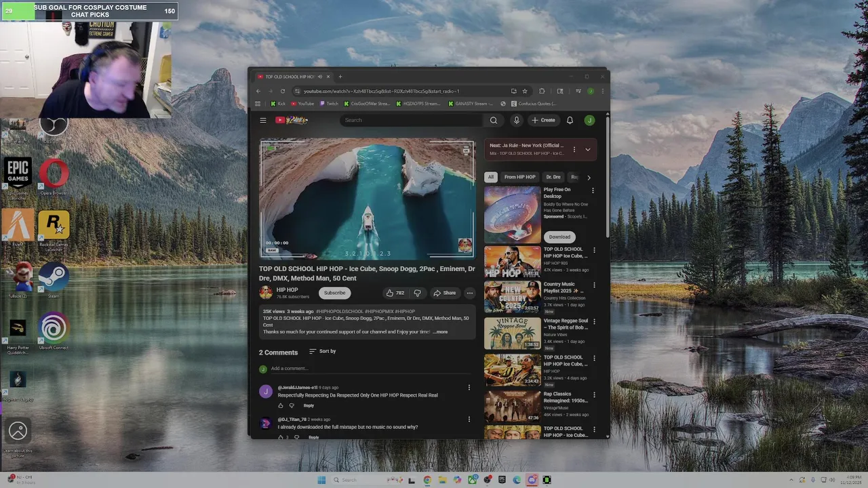Open Sort by comments dropdown
Viewport: 868px width, 488px height.
(x=322, y=351)
